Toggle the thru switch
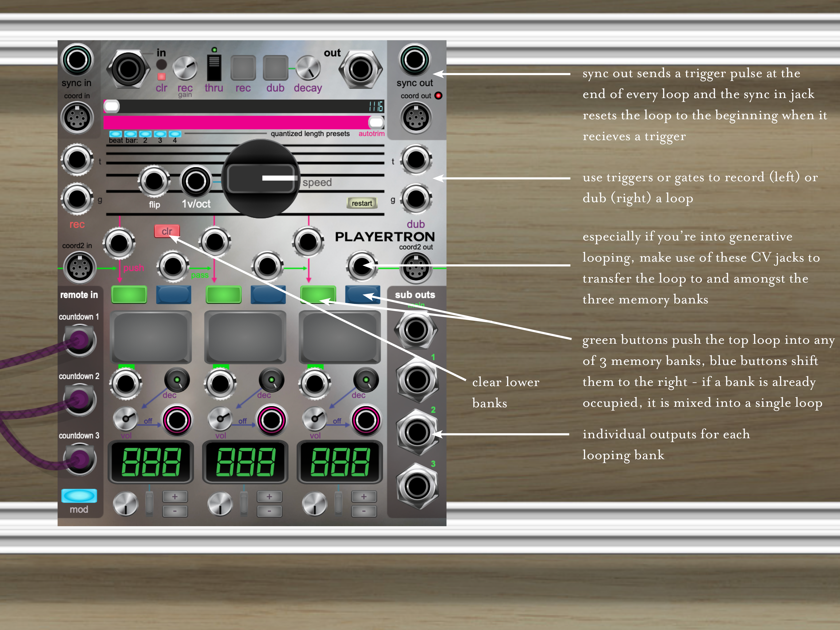Image resolution: width=840 pixels, height=630 pixels. [x=214, y=68]
